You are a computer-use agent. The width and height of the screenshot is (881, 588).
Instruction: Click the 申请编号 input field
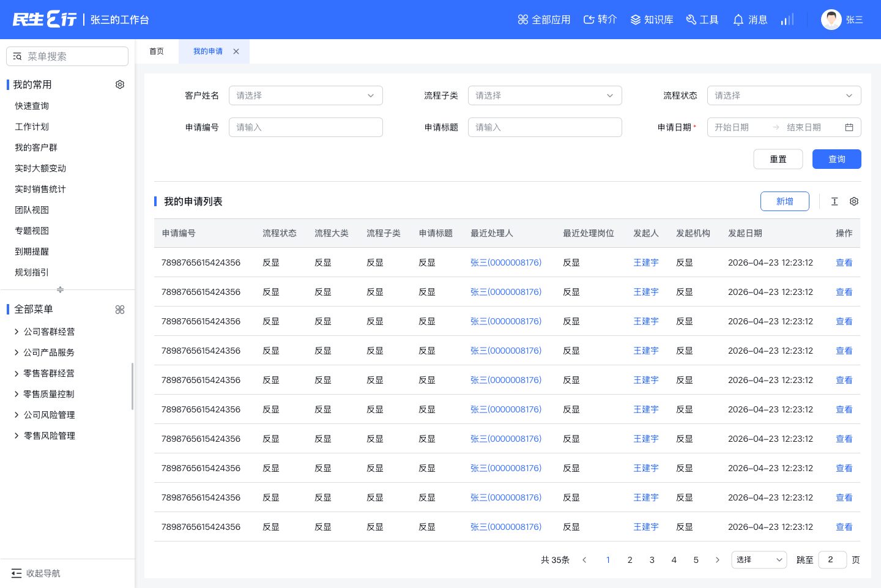(306, 127)
